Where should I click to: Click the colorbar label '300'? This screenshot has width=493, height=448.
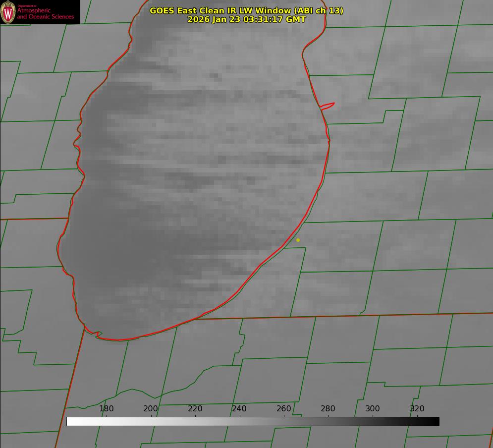(x=373, y=408)
